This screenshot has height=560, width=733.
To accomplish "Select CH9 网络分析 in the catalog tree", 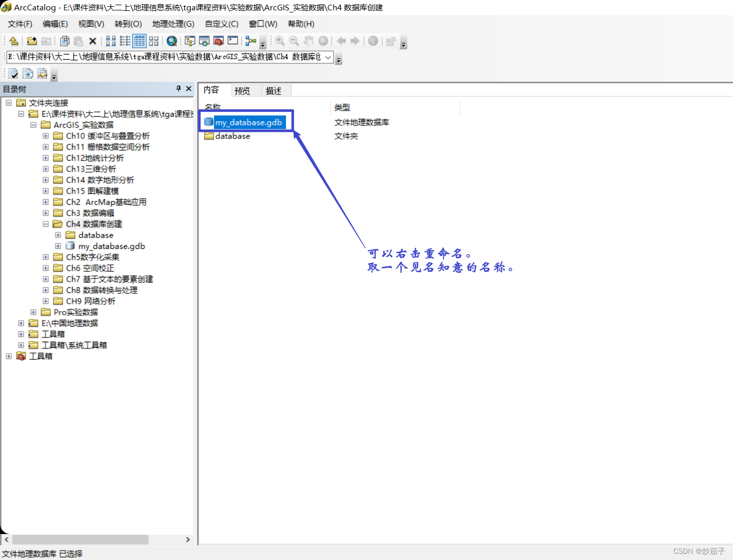I will coord(90,301).
